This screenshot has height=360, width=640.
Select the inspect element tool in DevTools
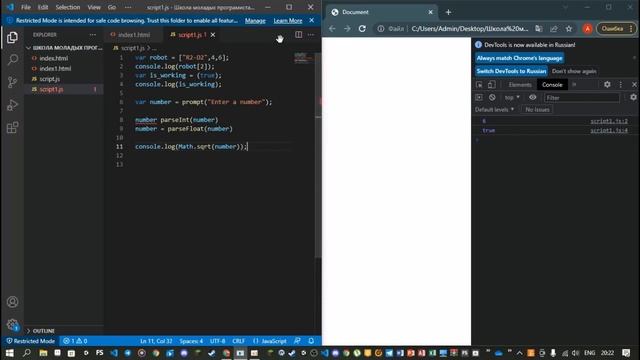coord(479,84)
